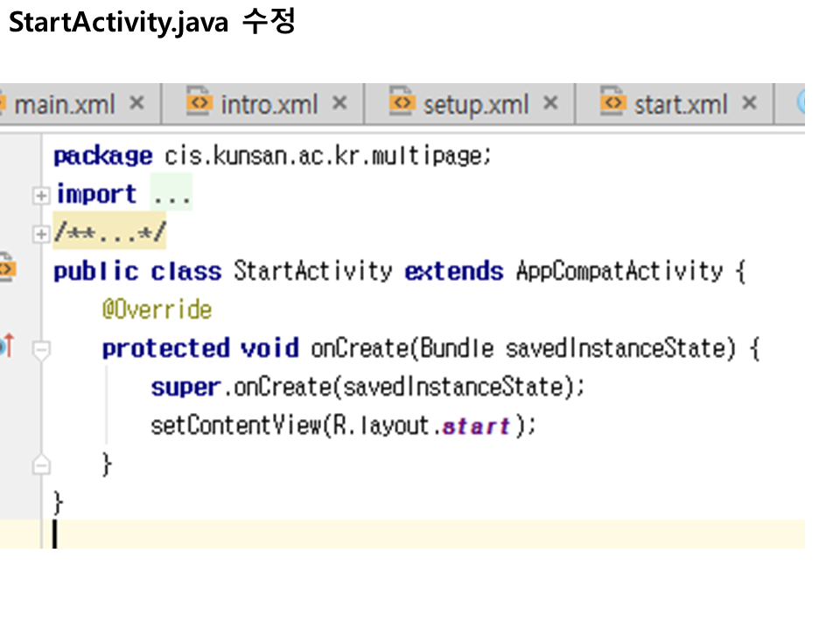Click the XML file icon on intro.xml tab
This screenshot has height=630, width=840.
[x=199, y=103]
